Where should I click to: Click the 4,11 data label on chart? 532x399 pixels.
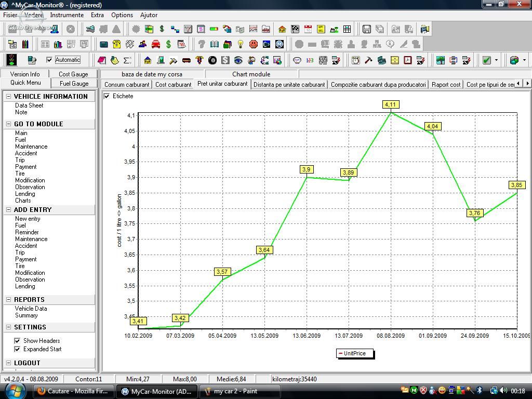pos(391,104)
